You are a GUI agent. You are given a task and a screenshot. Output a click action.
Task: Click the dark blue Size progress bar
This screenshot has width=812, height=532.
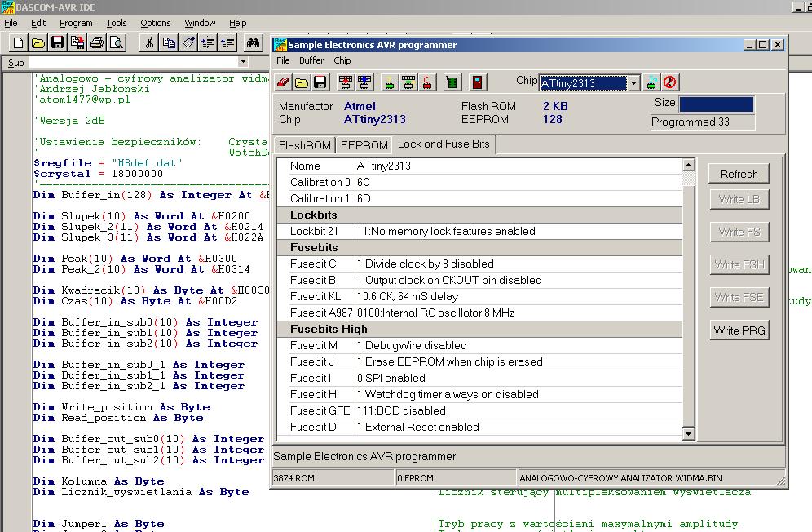click(x=716, y=104)
